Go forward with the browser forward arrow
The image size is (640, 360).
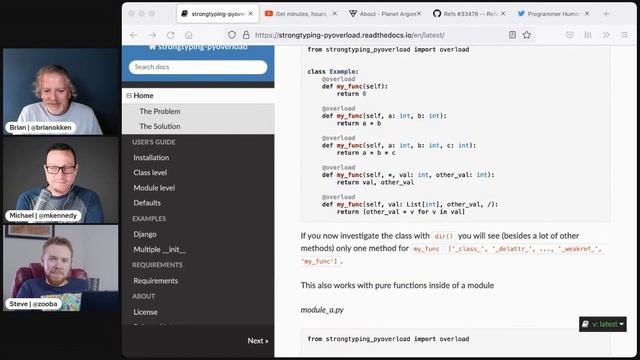[x=152, y=35]
